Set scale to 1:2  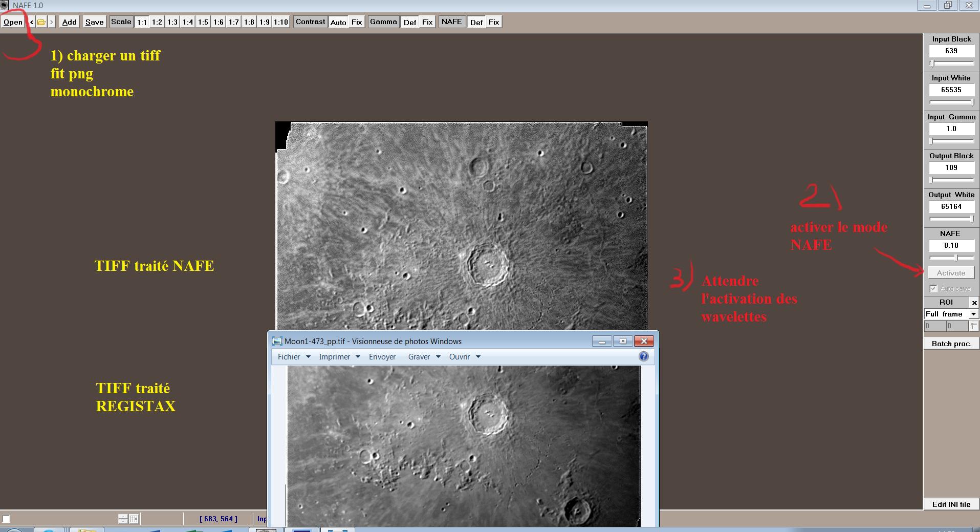157,22
